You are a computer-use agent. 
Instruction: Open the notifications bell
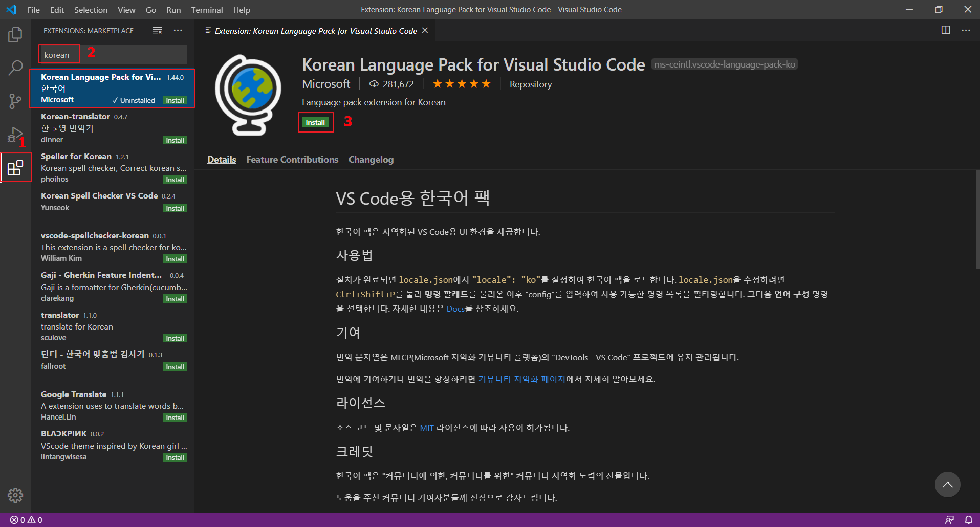pos(969,520)
